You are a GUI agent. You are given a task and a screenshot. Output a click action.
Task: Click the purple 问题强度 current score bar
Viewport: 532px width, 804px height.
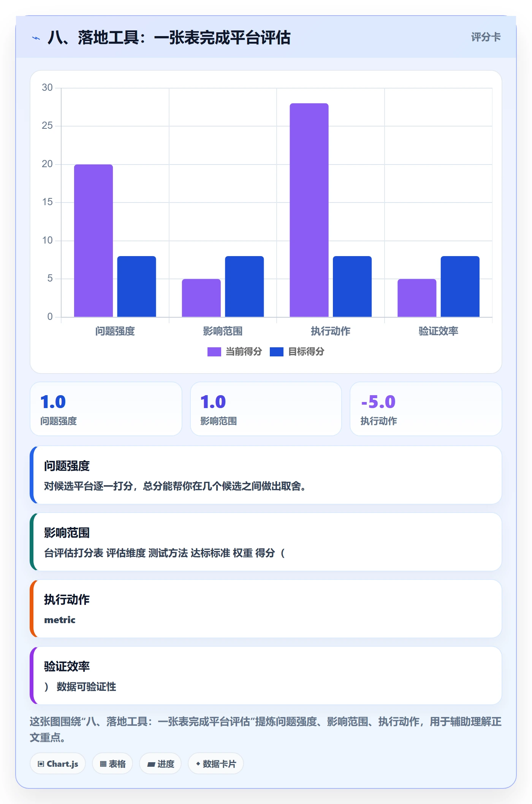[93, 241]
